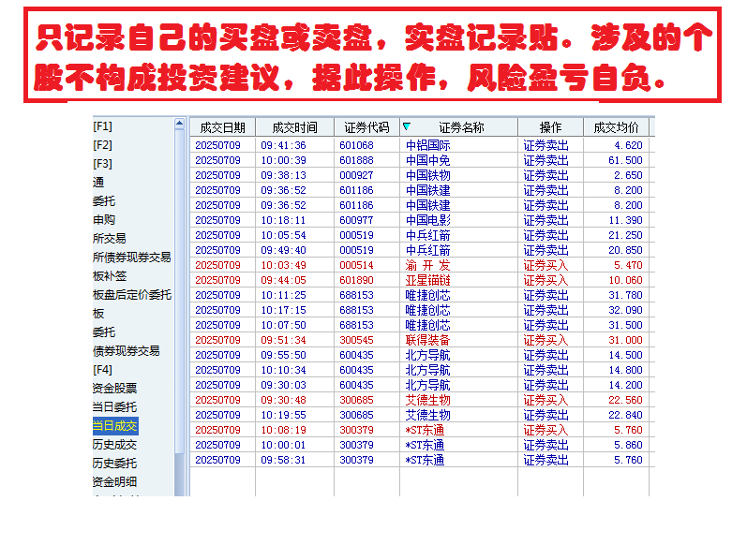Open 资金股票 in the sidebar

(x=114, y=389)
